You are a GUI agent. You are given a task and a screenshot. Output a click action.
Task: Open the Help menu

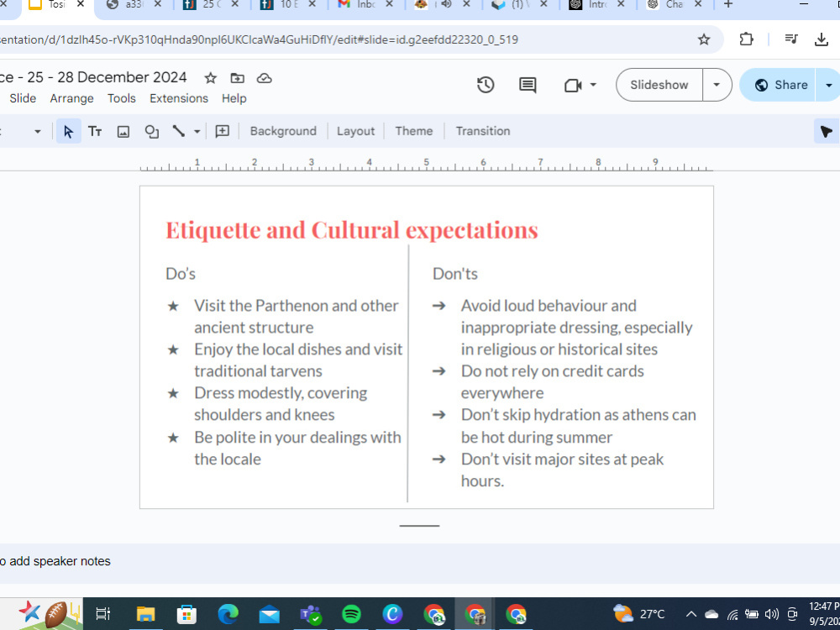pyautogui.click(x=234, y=98)
